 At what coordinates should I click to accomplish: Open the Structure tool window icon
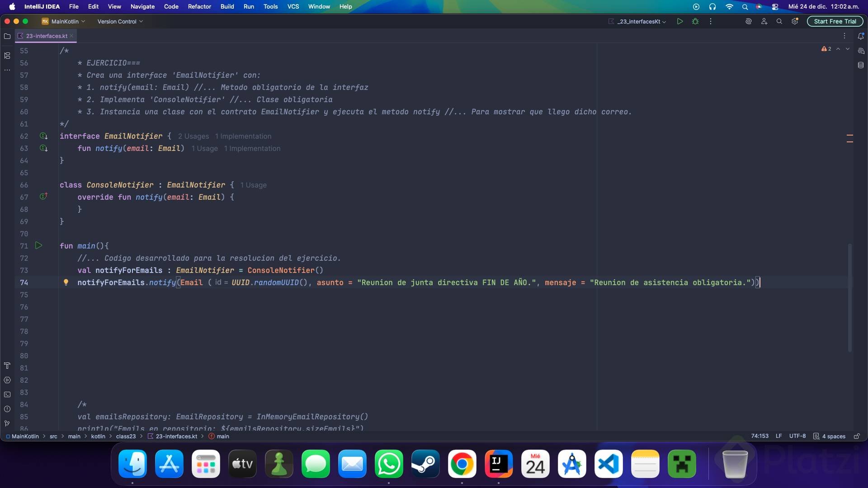pos(7,56)
